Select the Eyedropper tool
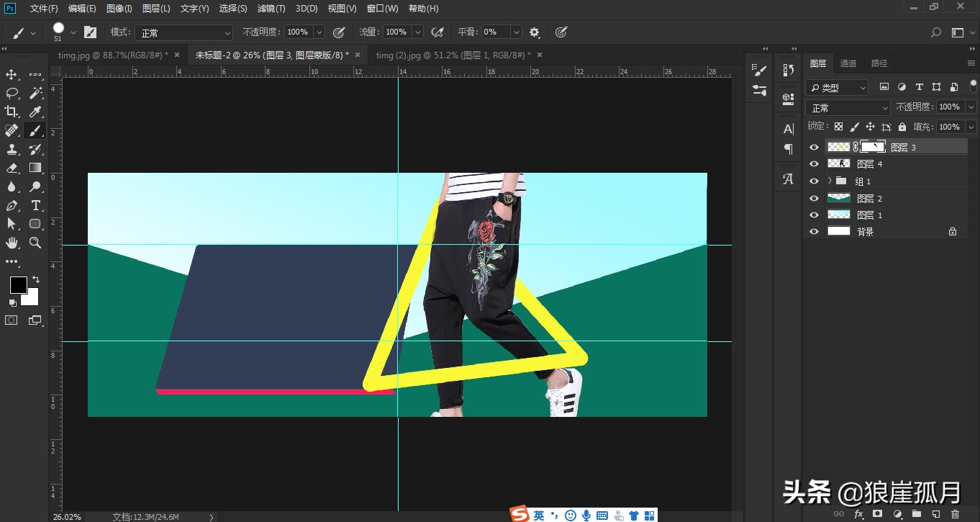The image size is (980, 522). 35,112
